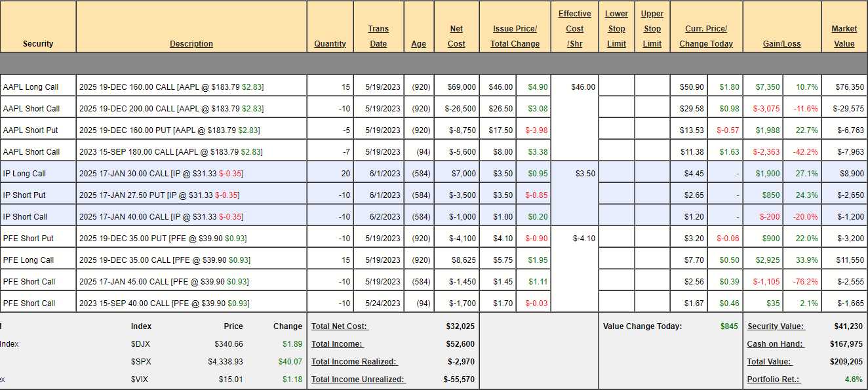Click the $SPX index symbol
The image size is (868, 390).
point(141,362)
